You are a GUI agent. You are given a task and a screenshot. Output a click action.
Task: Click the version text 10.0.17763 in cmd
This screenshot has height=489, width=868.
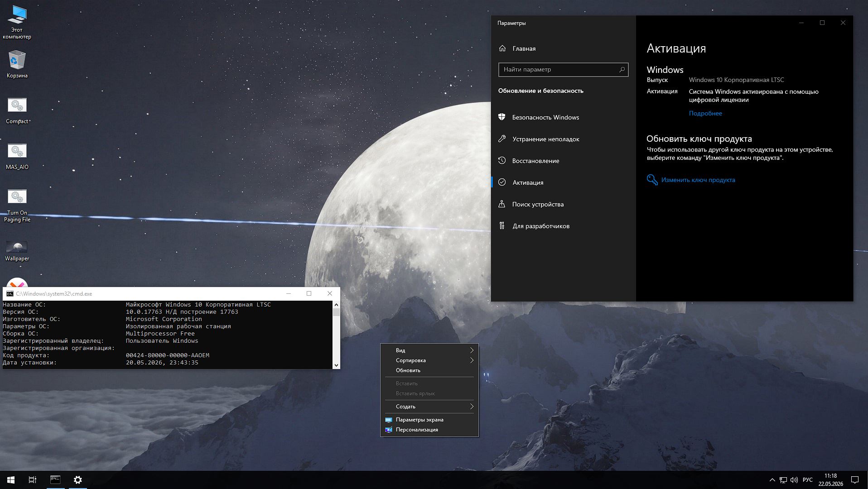click(x=144, y=312)
